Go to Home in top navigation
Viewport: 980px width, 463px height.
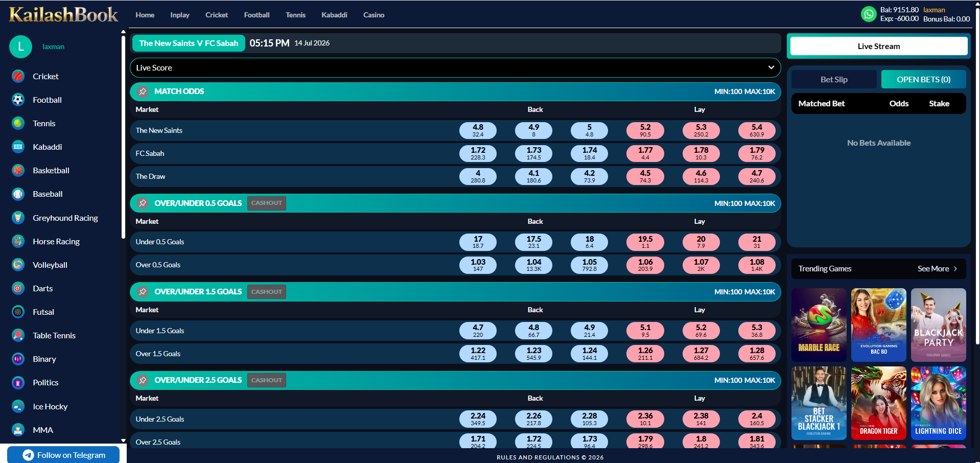click(145, 15)
